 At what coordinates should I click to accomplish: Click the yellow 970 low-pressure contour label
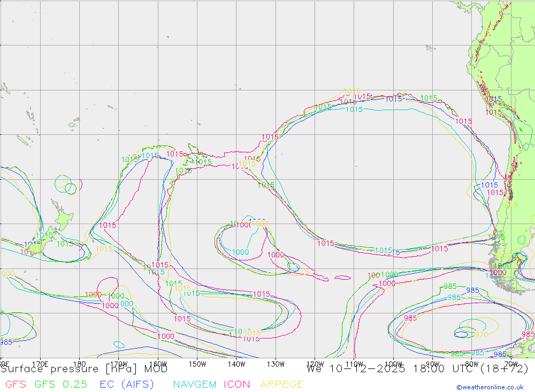[481, 335]
